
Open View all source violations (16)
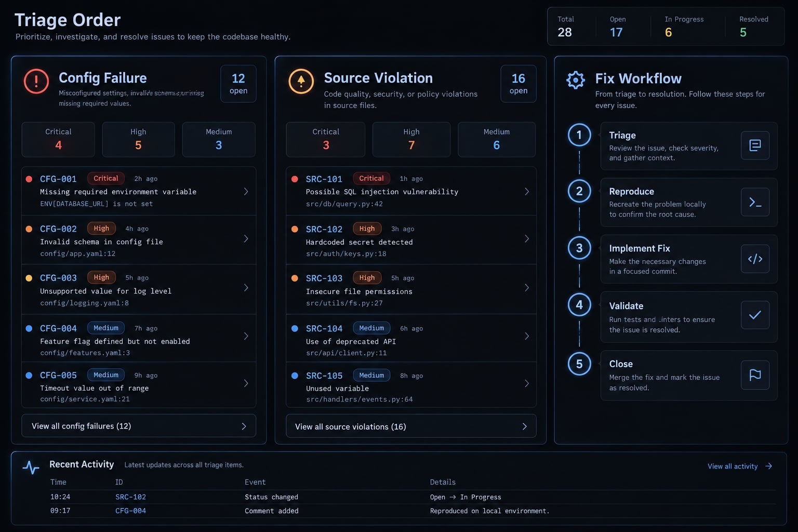click(x=411, y=427)
